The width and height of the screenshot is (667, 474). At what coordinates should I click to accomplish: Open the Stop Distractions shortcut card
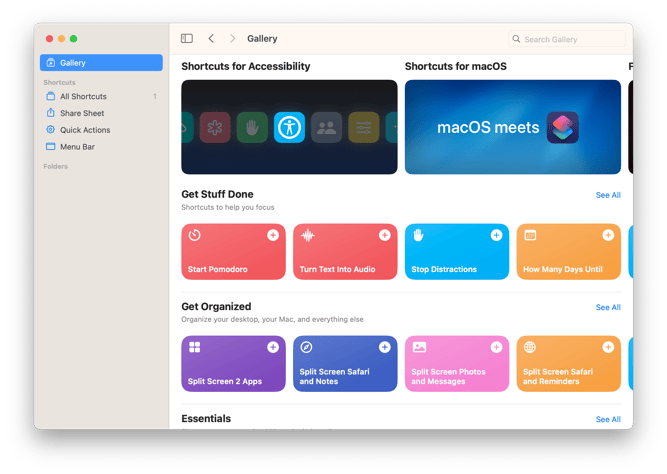[457, 251]
